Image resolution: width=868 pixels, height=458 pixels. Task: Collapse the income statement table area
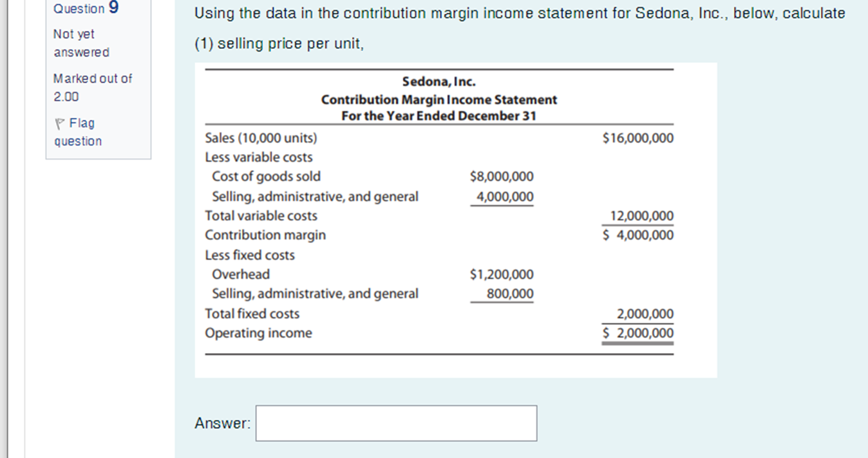coord(456,219)
